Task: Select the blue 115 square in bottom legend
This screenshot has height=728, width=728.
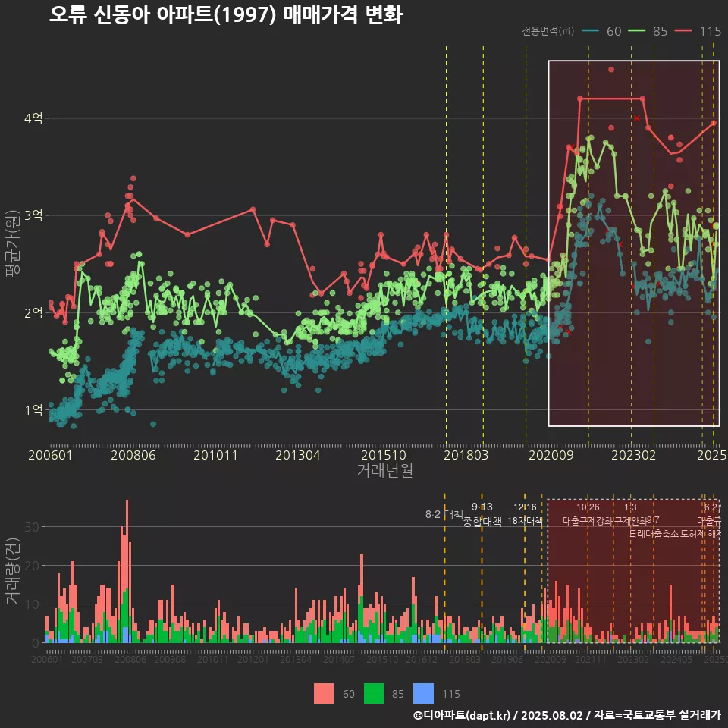Action: [423, 694]
